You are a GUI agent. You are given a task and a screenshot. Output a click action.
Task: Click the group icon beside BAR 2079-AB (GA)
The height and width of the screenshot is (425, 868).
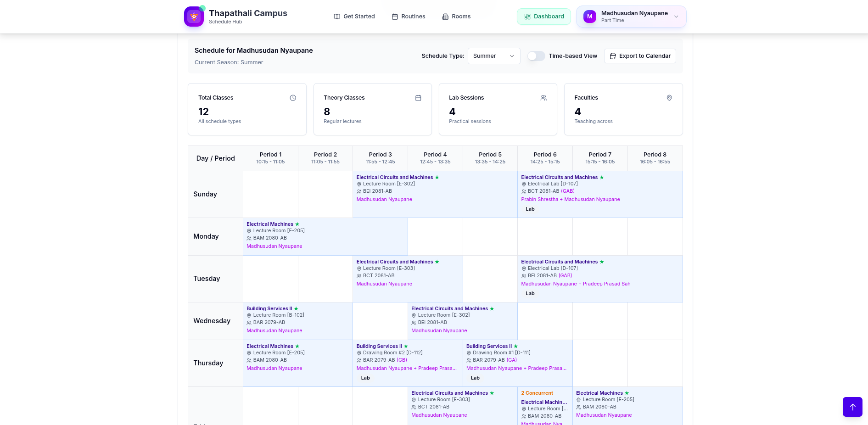click(469, 360)
